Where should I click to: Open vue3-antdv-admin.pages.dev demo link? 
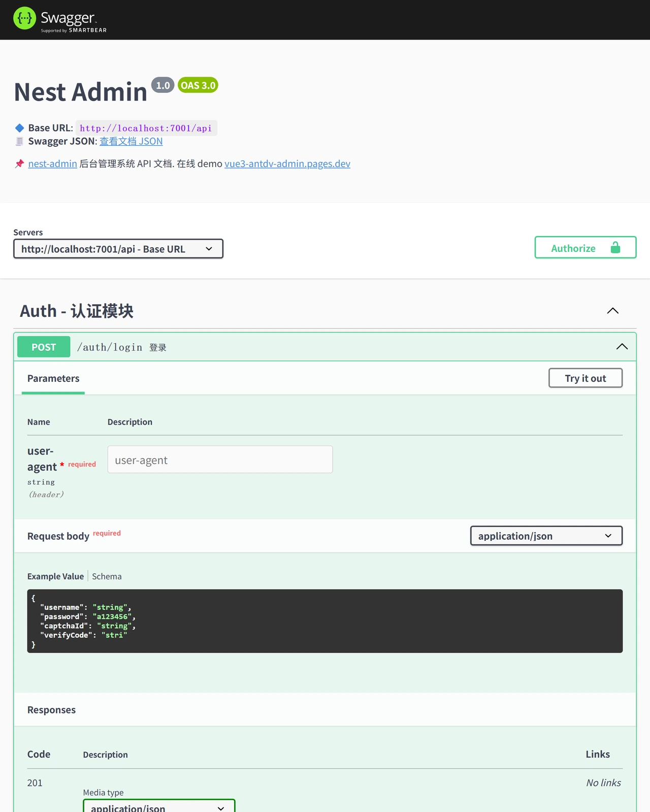click(x=287, y=164)
